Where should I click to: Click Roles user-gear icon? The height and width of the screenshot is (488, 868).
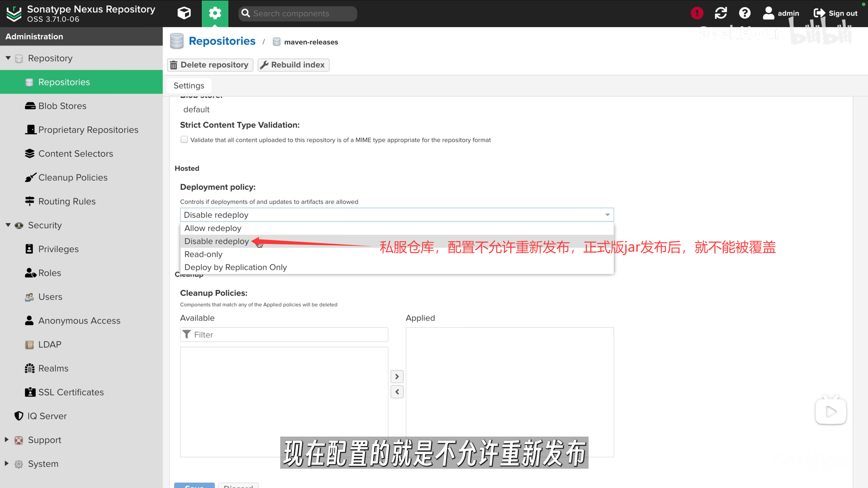click(x=30, y=273)
